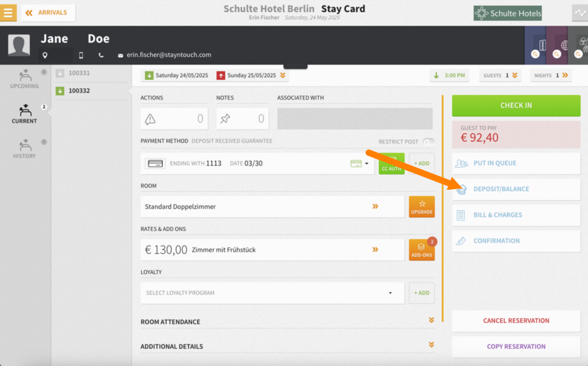Open the company card search icon
588x366 pixels.
click(536, 54)
